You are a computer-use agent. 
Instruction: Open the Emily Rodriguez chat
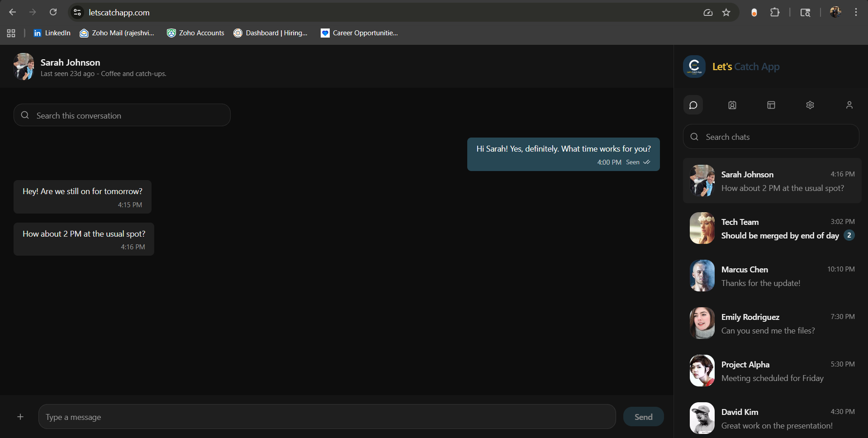(772, 323)
